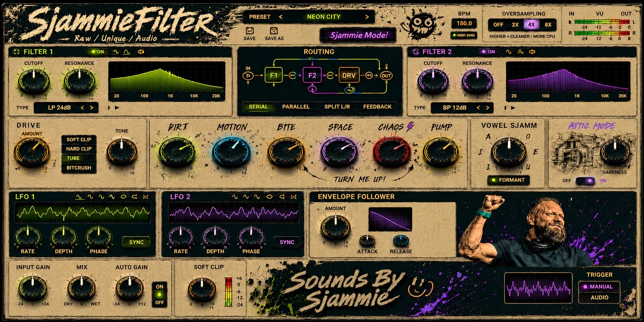This screenshot has width=644, height=322.
Task: Click the Sjammie Mode! button
Action: pos(359,35)
